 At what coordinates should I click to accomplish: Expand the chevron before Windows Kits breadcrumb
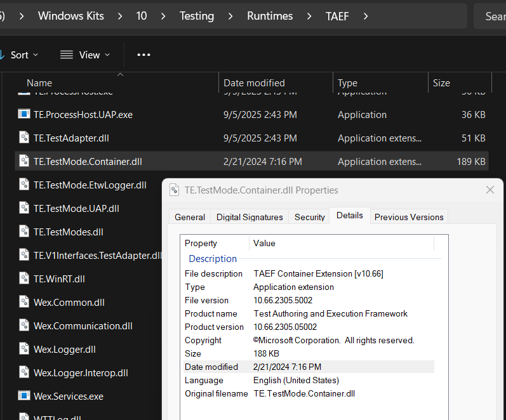point(22,16)
